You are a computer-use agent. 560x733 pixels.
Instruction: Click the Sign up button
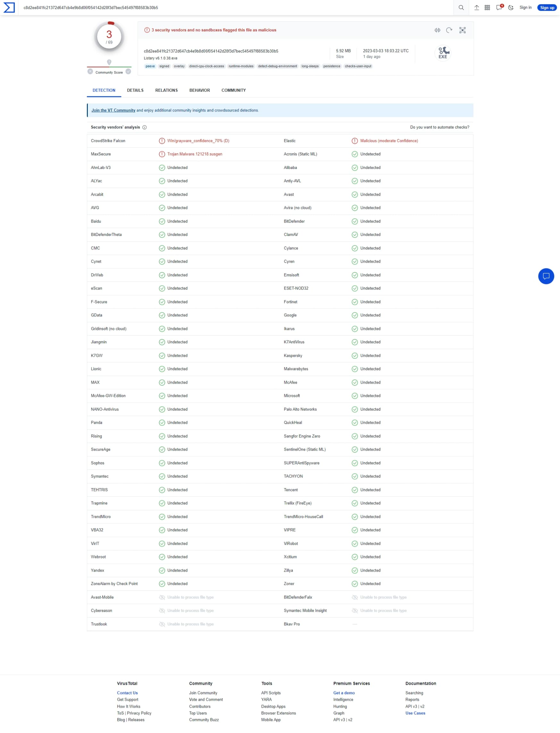click(547, 8)
